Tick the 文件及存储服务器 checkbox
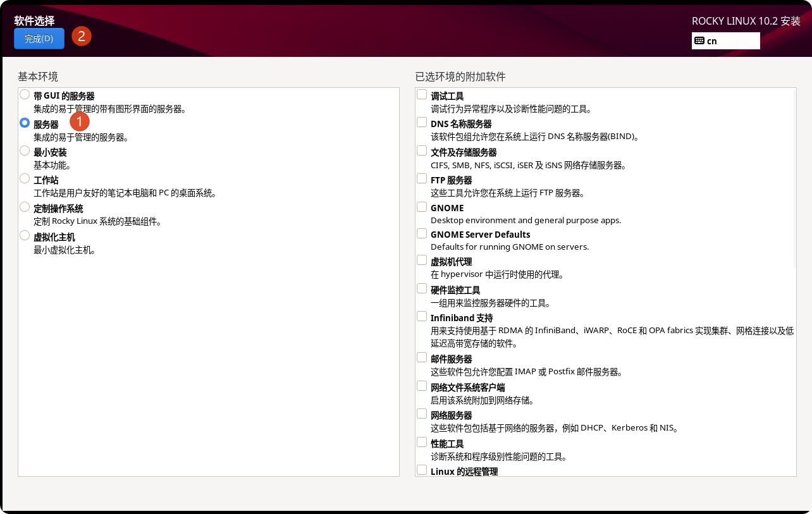Screen dimensions: 812x514 pyautogui.click(x=422, y=150)
